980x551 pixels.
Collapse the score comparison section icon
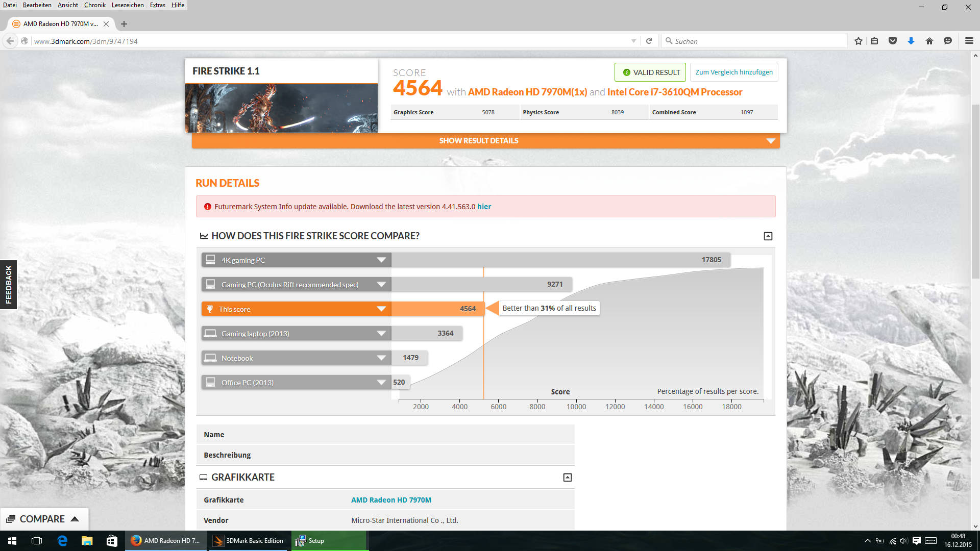(768, 236)
